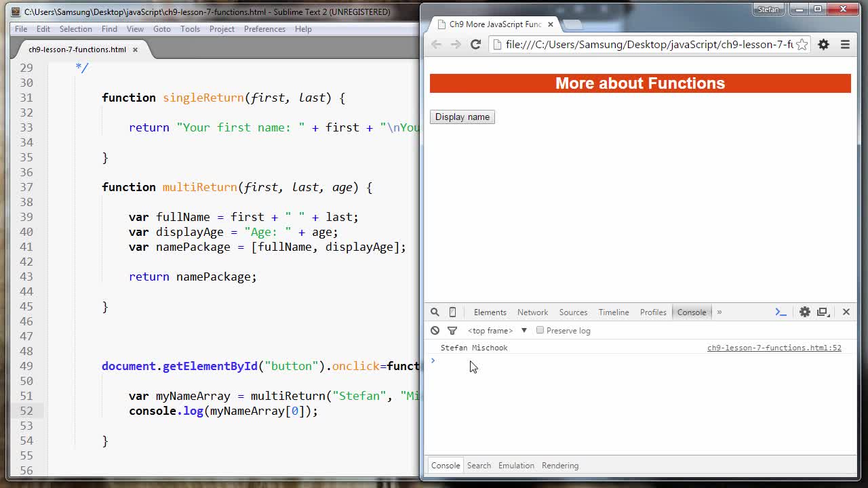The height and width of the screenshot is (488, 868).
Task: Click console prompt input line
Action: click(x=641, y=361)
